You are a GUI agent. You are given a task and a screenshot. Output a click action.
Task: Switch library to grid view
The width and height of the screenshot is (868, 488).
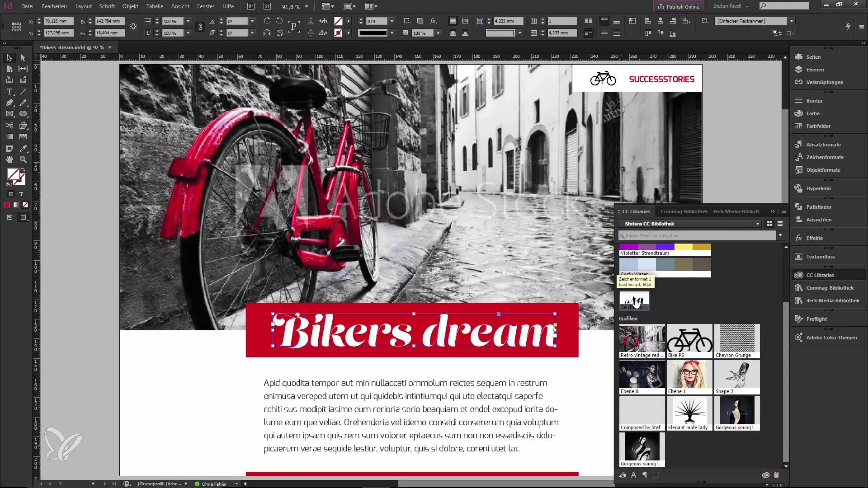(x=769, y=224)
